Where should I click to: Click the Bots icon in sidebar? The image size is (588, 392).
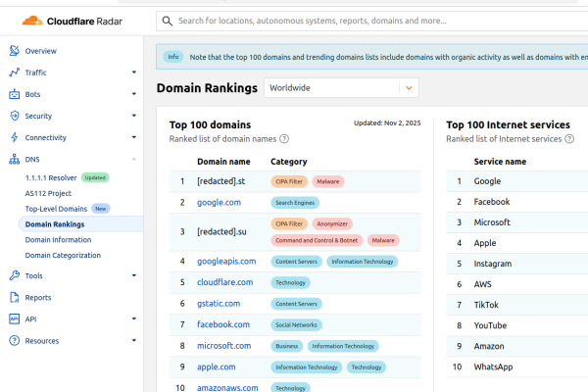pos(14,95)
